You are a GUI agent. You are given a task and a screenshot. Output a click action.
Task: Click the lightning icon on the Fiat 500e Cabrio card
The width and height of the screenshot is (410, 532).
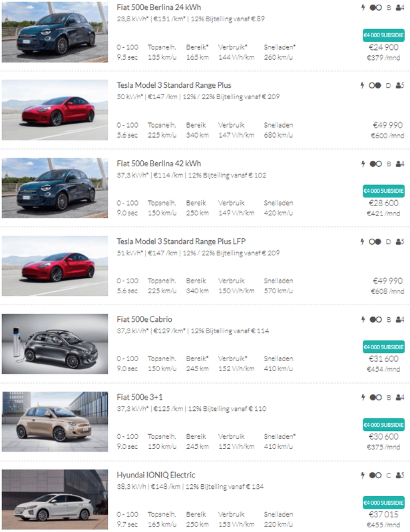pos(363,319)
